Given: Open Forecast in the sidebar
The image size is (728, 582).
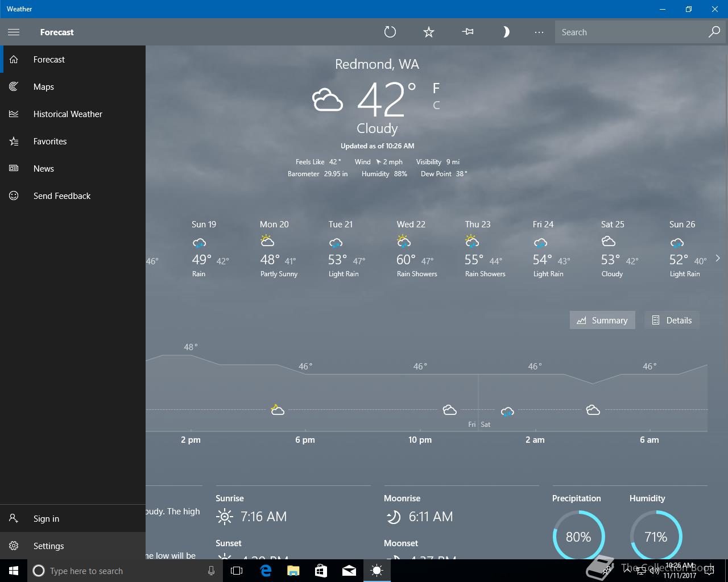Looking at the screenshot, I should tap(73, 59).
